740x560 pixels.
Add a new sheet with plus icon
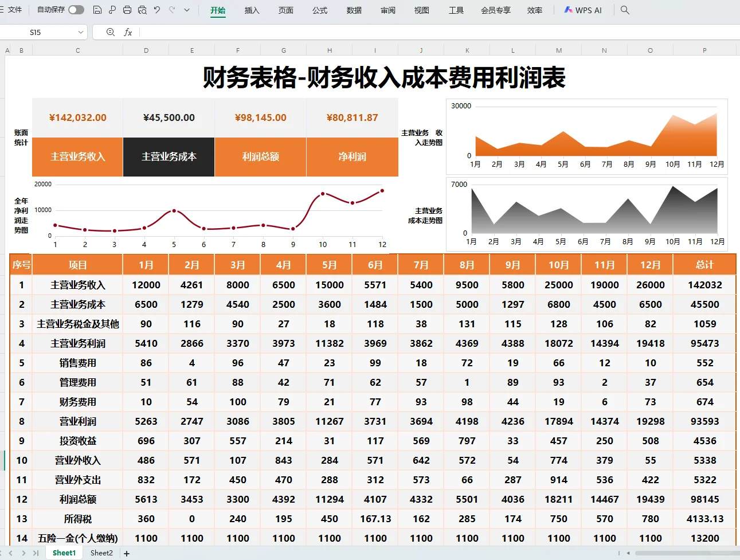pos(127,554)
